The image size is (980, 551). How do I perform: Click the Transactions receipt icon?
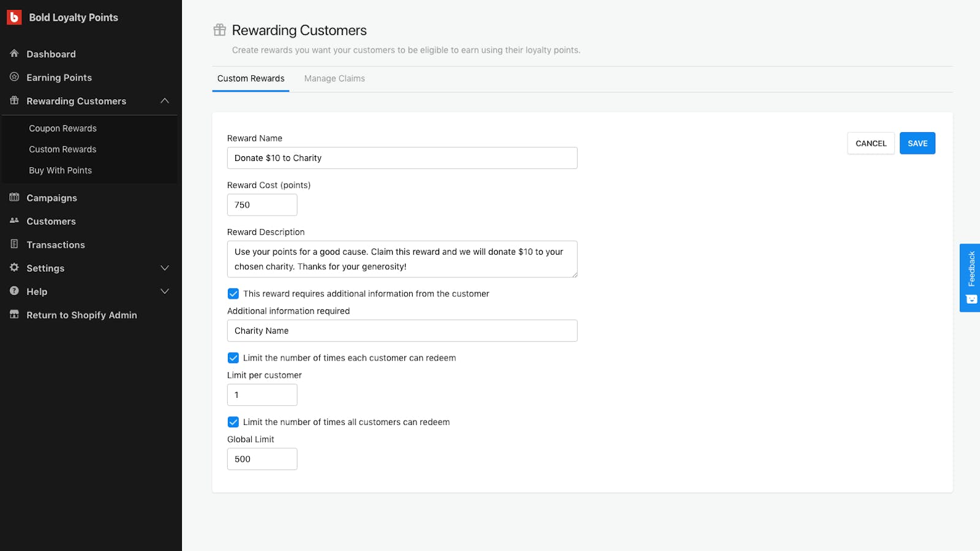14,244
